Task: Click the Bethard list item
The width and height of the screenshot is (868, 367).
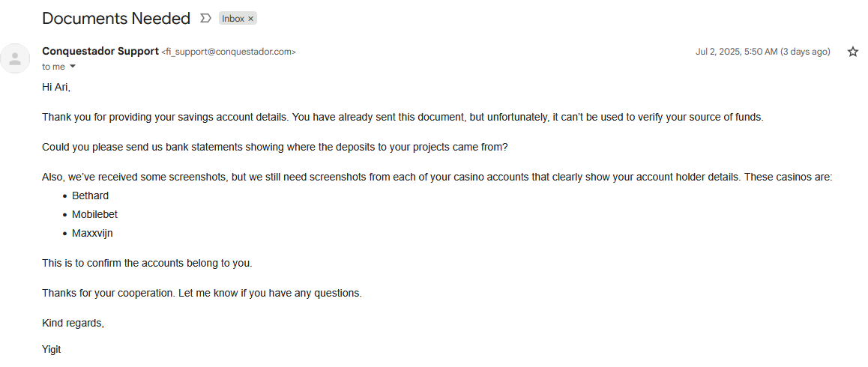Action: (x=90, y=196)
